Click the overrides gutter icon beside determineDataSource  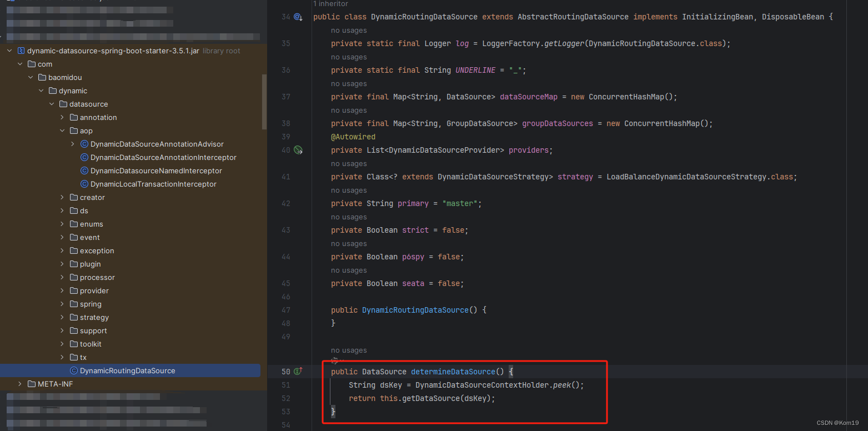pos(298,371)
